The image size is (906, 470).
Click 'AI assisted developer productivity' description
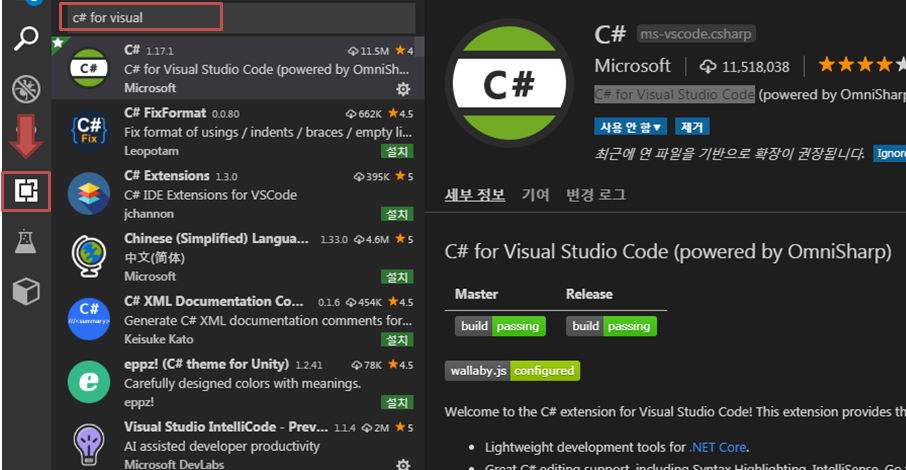222,446
